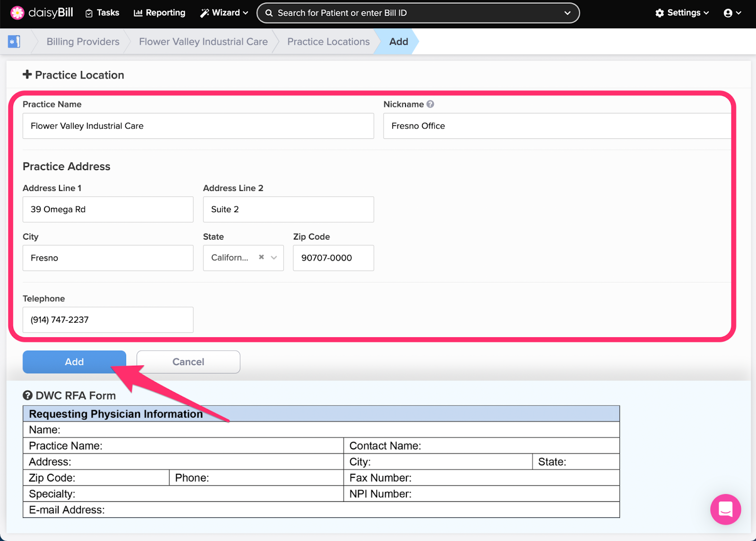756x541 pixels.
Task: Click the Nickname help question mark
Action: coord(430,104)
